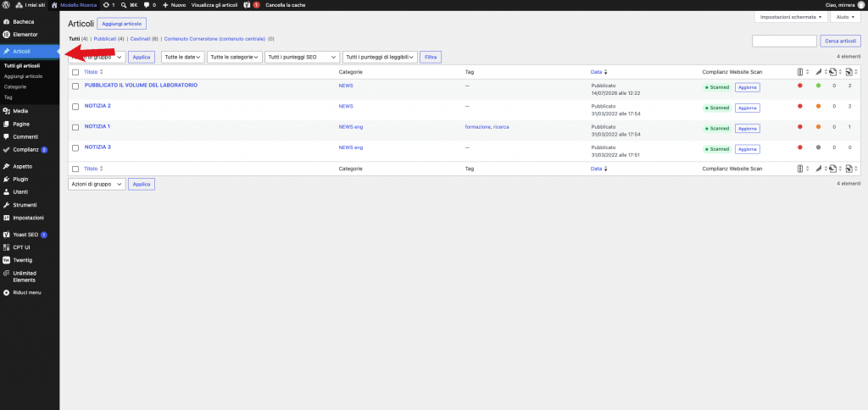This screenshot has height=410, width=868.
Task: Select all posts using header Titolo checkbox
Action: pyautogui.click(x=75, y=72)
